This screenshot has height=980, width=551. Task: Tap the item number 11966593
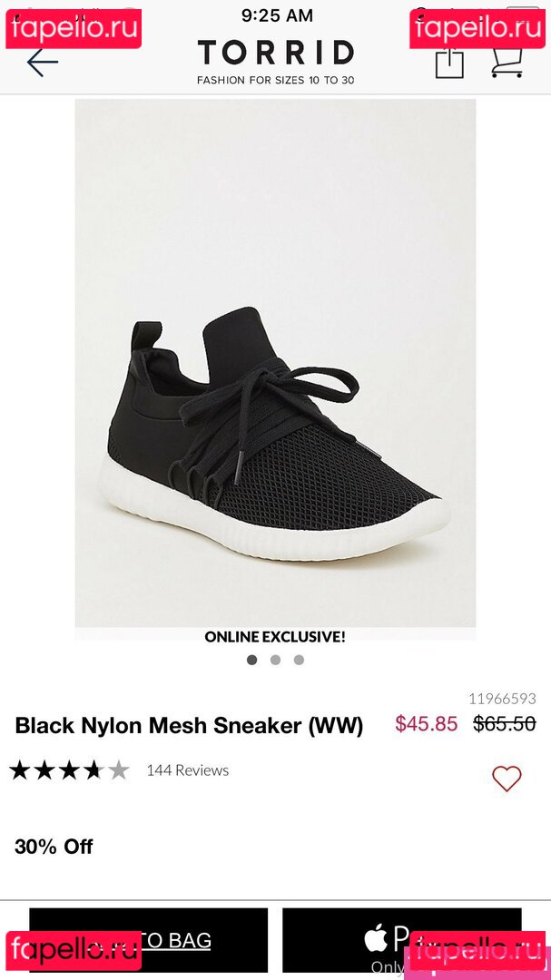coord(502,698)
